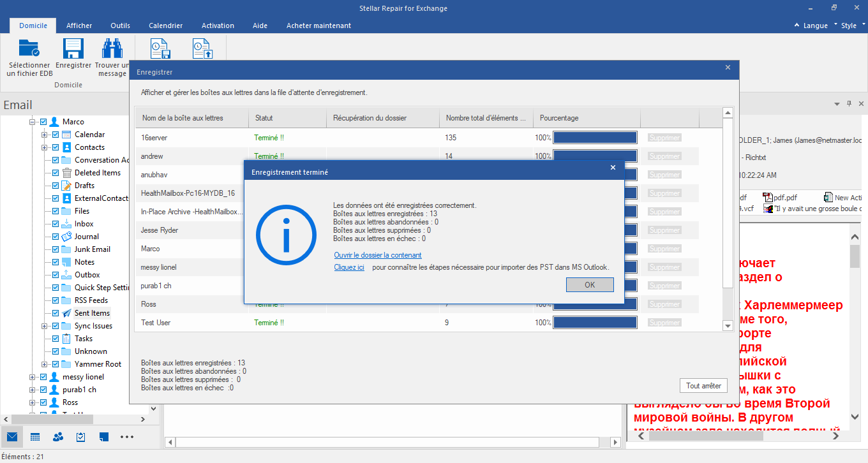Expand the Sync Issues folder node

coord(44,326)
